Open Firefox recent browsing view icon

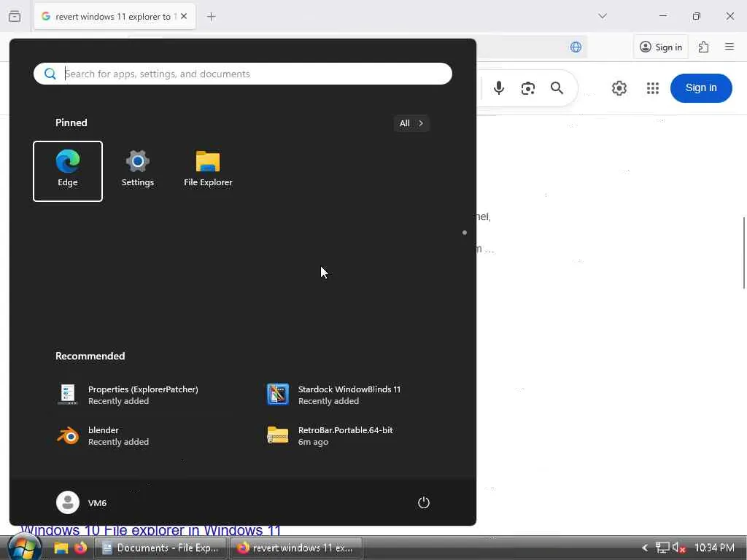pyautogui.click(x=15, y=17)
